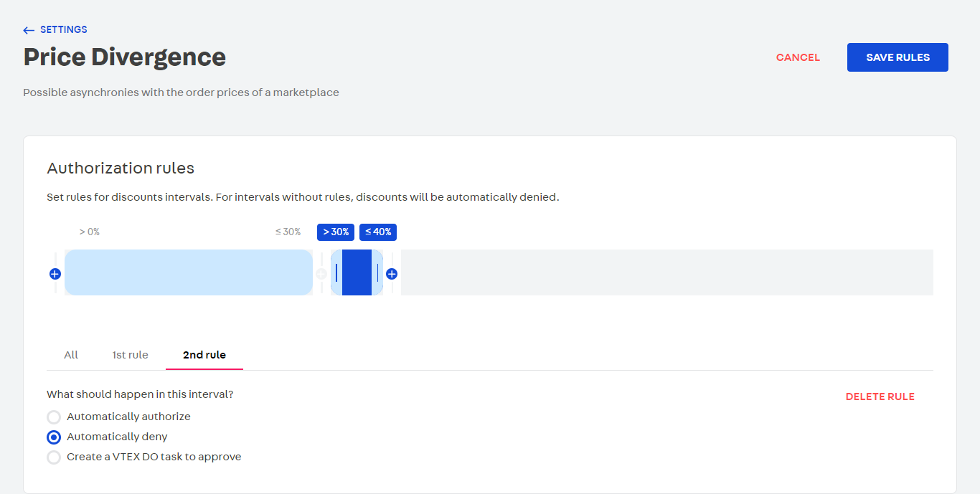Select the 2nd rule tab
The width and height of the screenshot is (980, 494).
pos(204,354)
